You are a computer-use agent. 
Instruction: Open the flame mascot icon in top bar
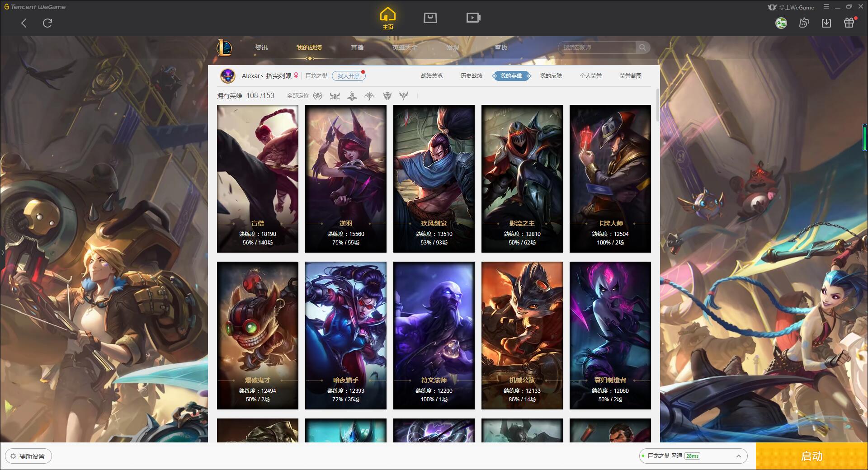(x=804, y=23)
